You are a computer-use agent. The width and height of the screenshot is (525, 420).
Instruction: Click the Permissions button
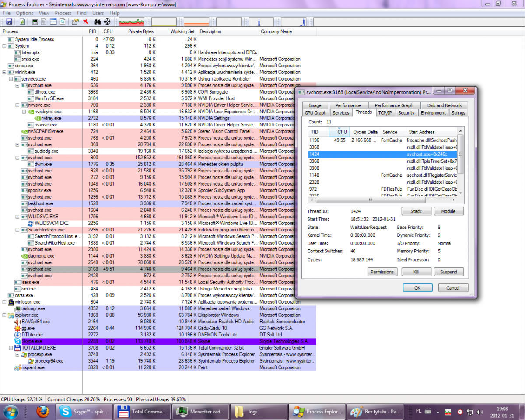click(x=382, y=272)
